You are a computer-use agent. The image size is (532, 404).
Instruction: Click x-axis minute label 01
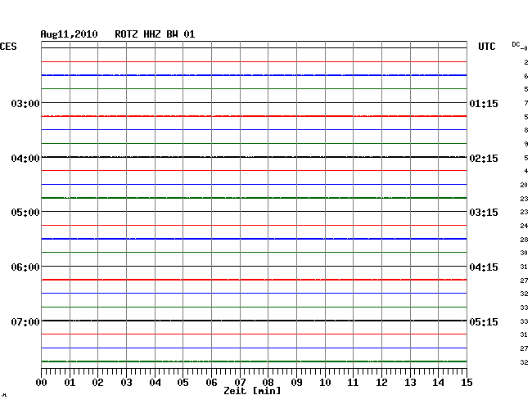[70, 383]
